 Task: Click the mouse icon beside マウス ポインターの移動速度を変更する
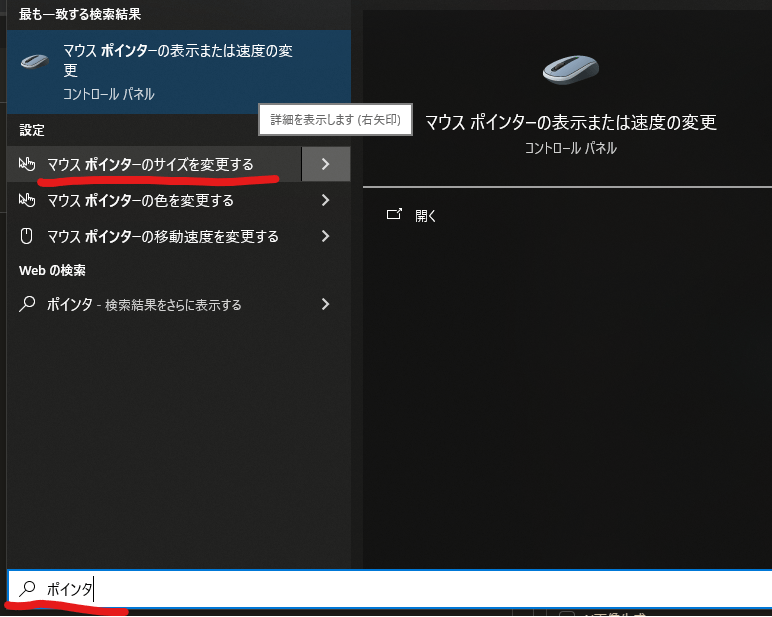tap(28, 237)
